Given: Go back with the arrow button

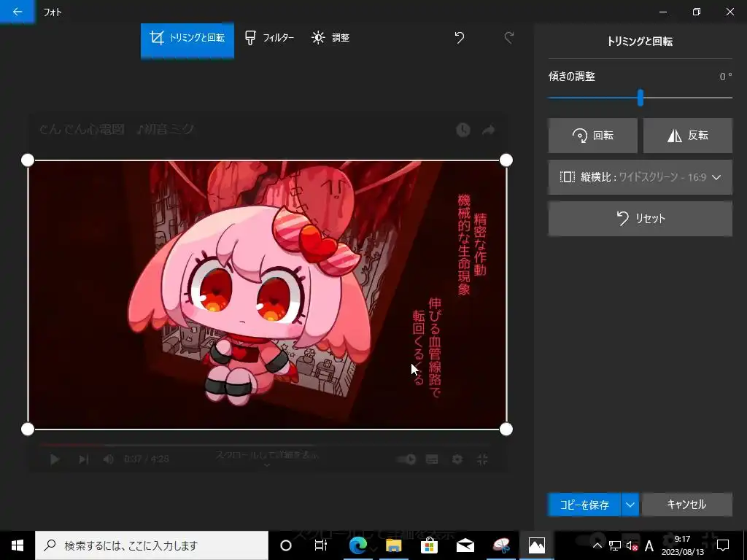Looking at the screenshot, I should (x=18, y=12).
